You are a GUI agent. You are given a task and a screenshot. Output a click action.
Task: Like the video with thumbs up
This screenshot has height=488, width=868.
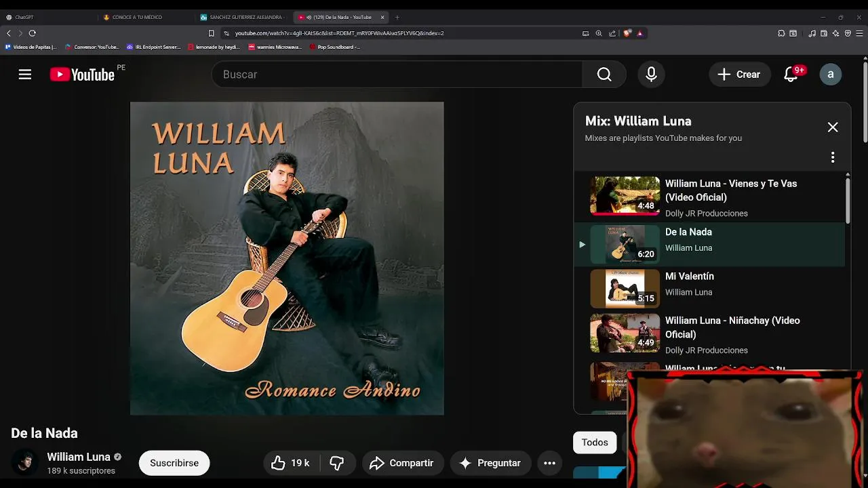click(x=290, y=463)
